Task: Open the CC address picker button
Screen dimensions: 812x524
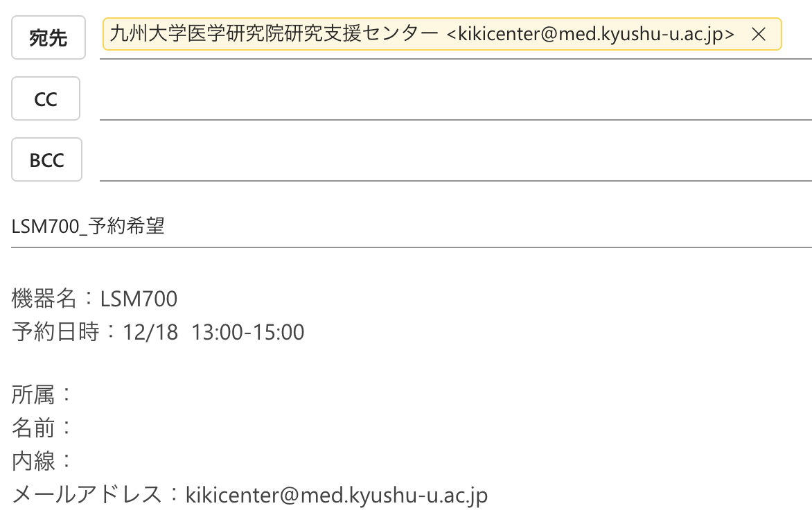Action: [x=46, y=99]
